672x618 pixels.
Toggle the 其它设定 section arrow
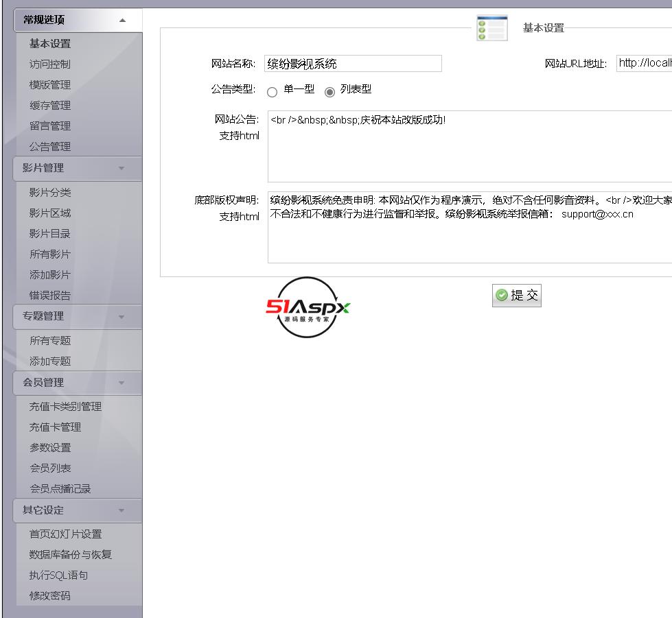click(x=121, y=510)
